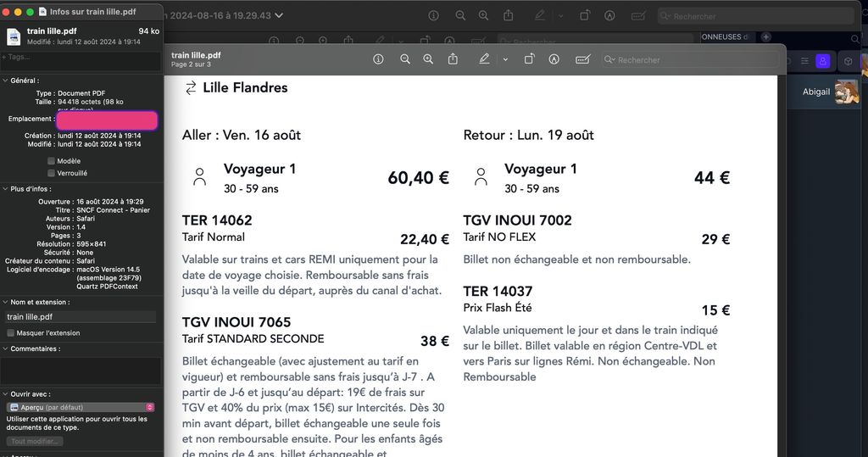Click the swap arrows icon beside Lille Flandres

191,87
